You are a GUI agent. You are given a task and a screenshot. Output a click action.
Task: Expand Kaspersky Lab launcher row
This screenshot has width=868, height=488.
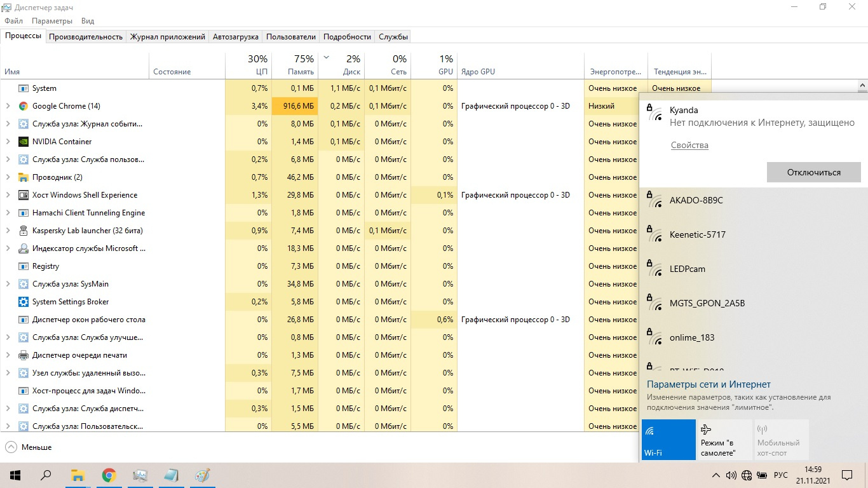coord(8,231)
